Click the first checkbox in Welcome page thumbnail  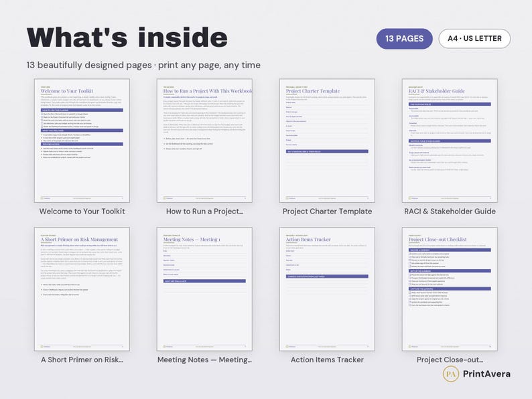click(42, 114)
